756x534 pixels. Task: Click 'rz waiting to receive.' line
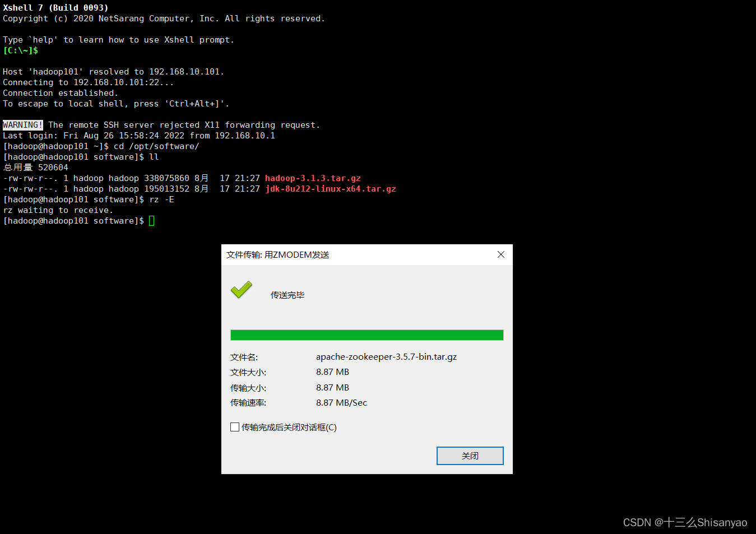click(58, 210)
